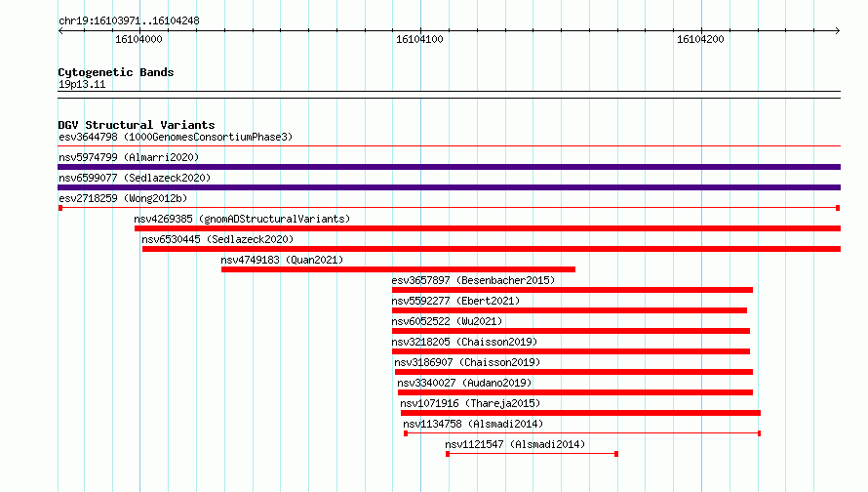Click the nsv1134758 (Alsmadi2014) label

(473, 424)
